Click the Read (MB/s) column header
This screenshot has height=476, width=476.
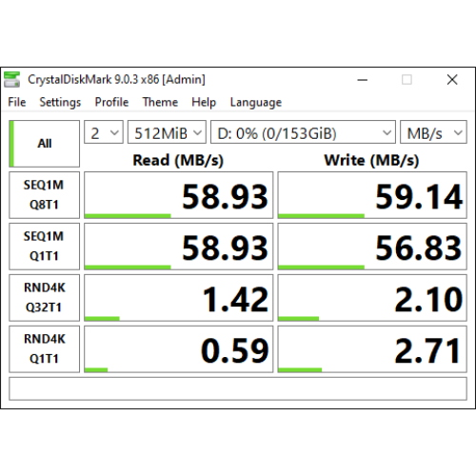click(x=178, y=160)
